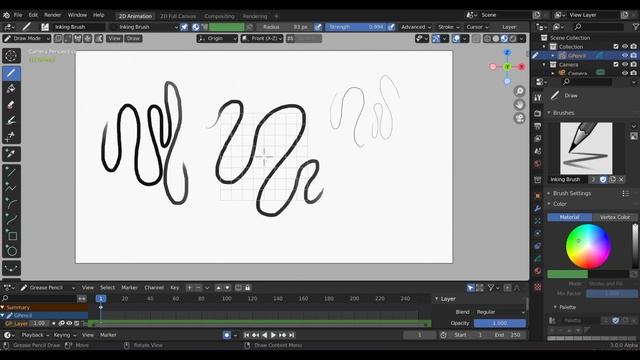Jump to the timeline end frame
640x360 pixels.
pos(291,335)
